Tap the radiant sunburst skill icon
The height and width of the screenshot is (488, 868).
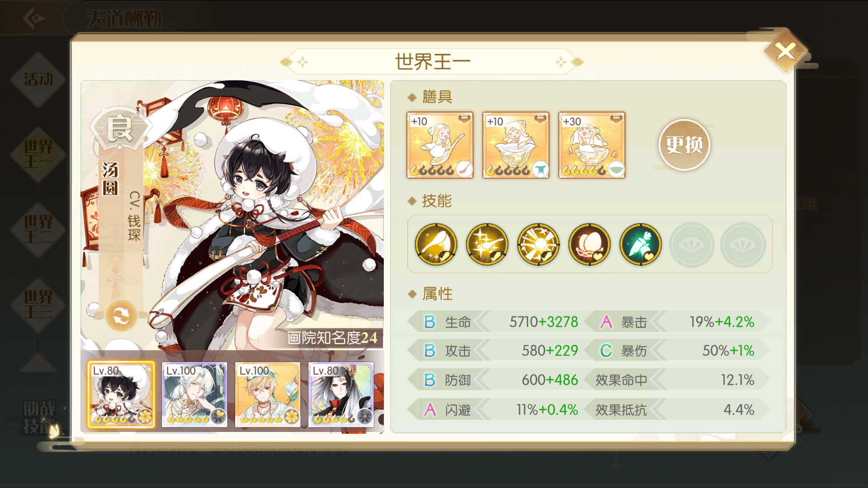click(538, 244)
